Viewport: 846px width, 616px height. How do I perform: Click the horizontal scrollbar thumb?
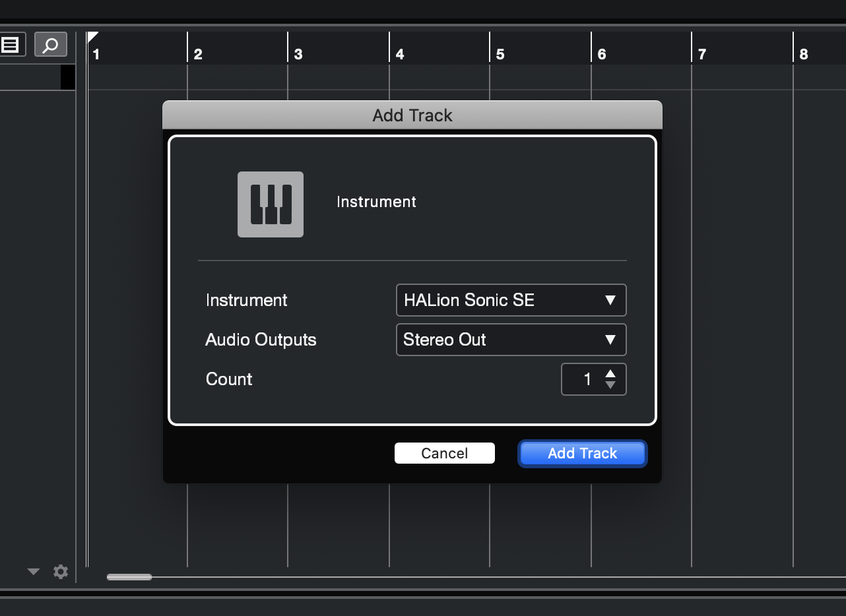129,577
